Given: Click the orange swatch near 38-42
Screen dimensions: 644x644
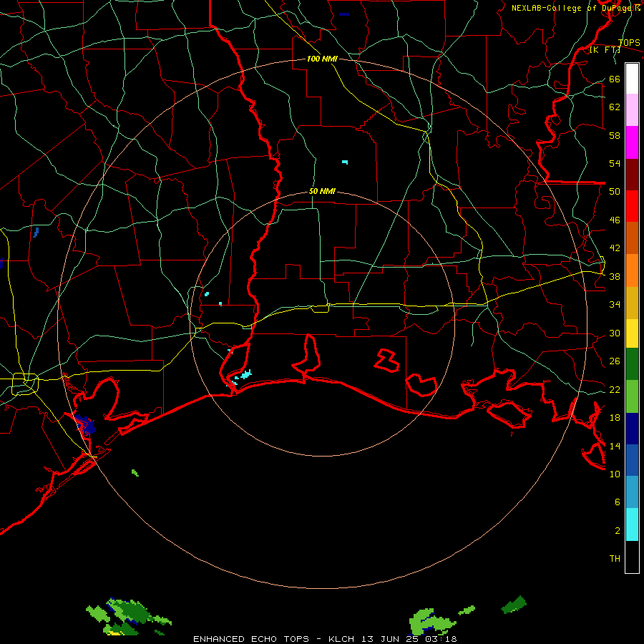Looking at the screenshot, I should (x=632, y=270).
